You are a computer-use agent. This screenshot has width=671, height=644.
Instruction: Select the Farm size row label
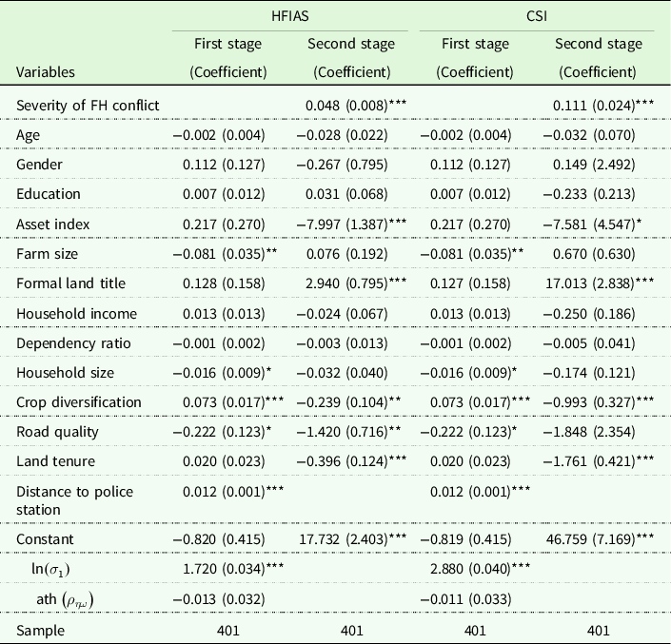pyautogui.click(x=45, y=253)
